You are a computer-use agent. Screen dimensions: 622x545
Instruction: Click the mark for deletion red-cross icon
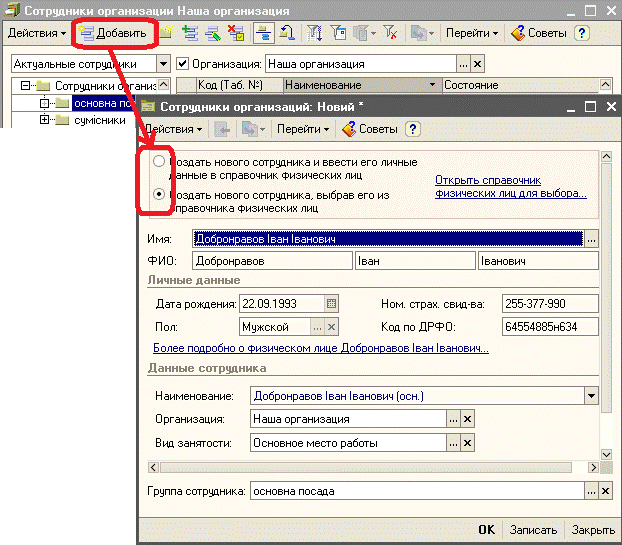point(236,33)
